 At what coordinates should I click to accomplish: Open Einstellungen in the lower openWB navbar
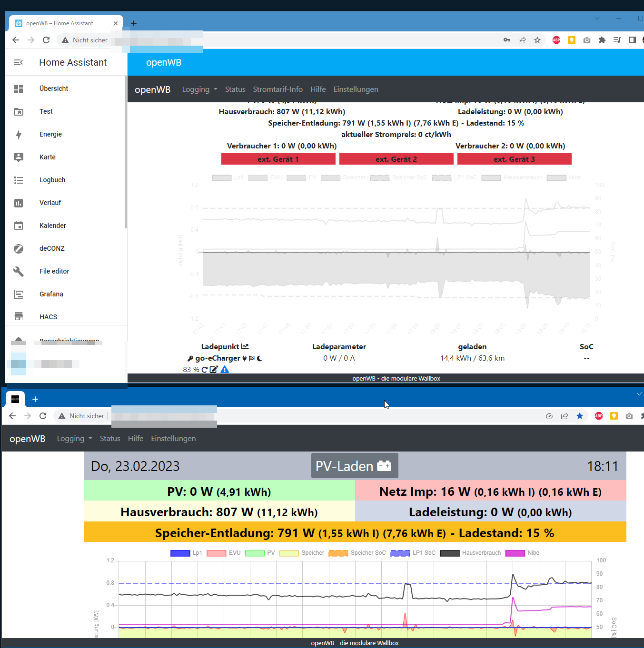173,439
